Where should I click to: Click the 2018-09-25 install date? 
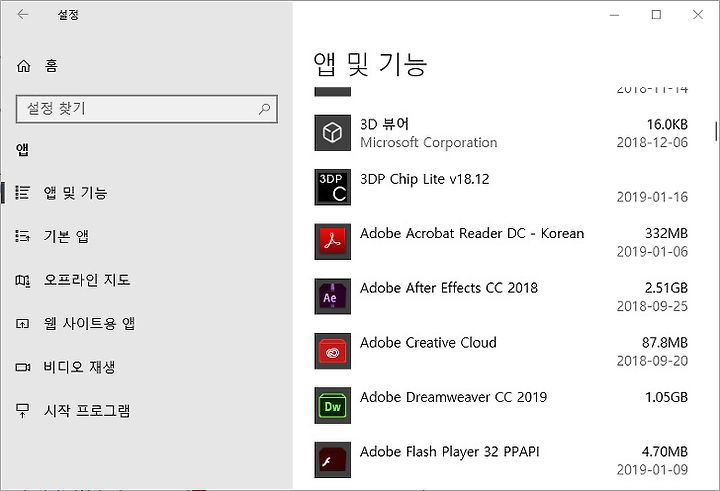click(652, 306)
